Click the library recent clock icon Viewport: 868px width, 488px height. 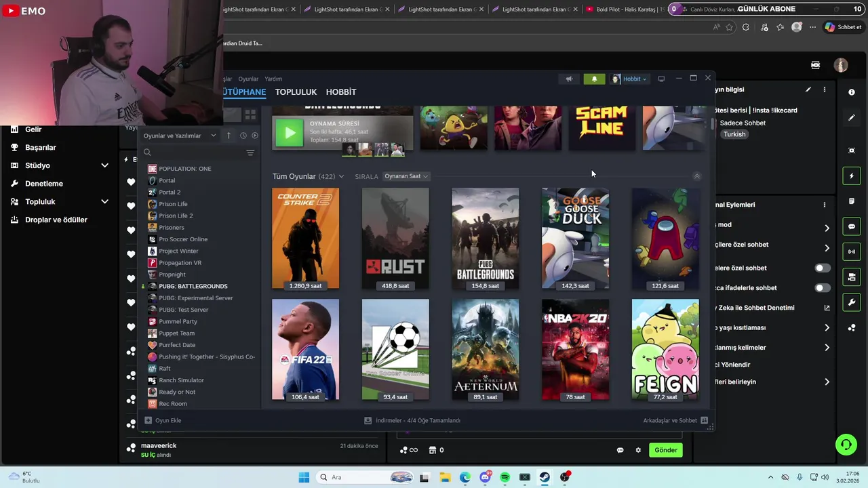pyautogui.click(x=243, y=136)
